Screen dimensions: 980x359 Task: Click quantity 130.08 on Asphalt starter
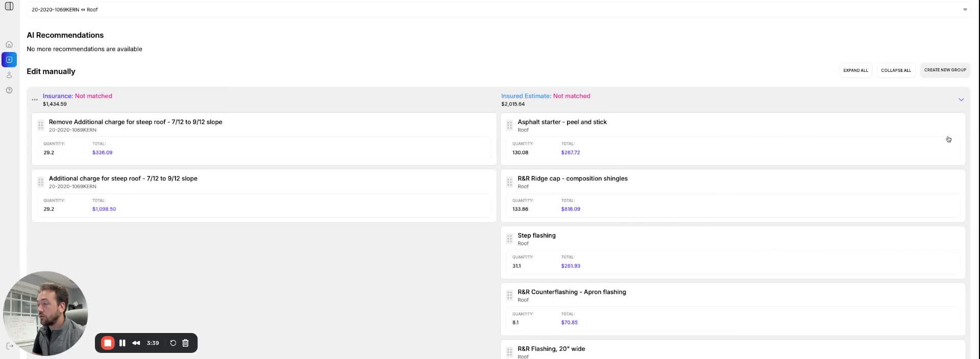click(x=520, y=152)
